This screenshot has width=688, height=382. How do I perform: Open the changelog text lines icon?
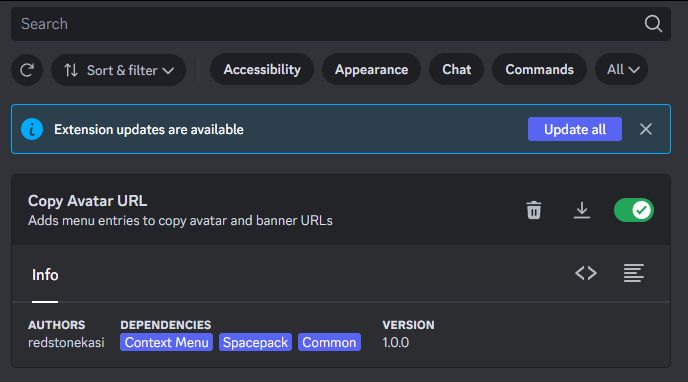(x=634, y=273)
